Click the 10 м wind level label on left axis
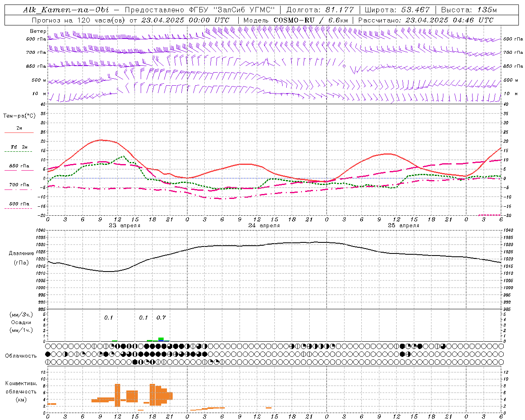The width and height of the screenshot is (525, 420). tap(39, 94)
